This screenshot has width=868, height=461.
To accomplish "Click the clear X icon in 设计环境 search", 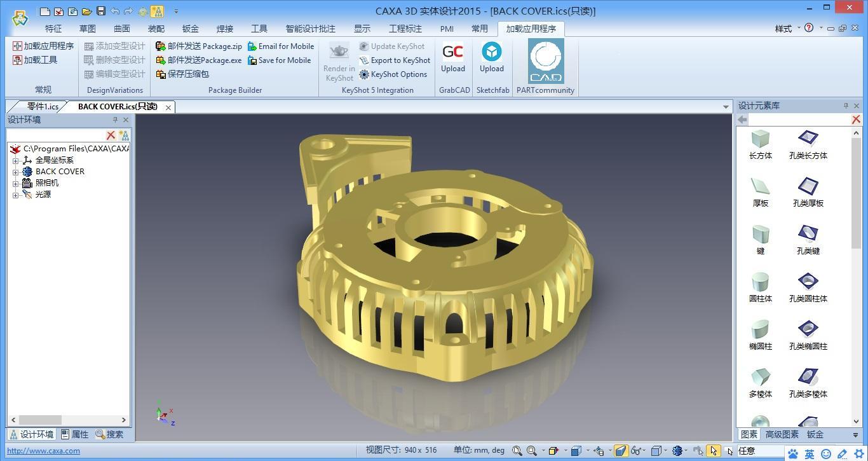I will (x=111, y=135).
